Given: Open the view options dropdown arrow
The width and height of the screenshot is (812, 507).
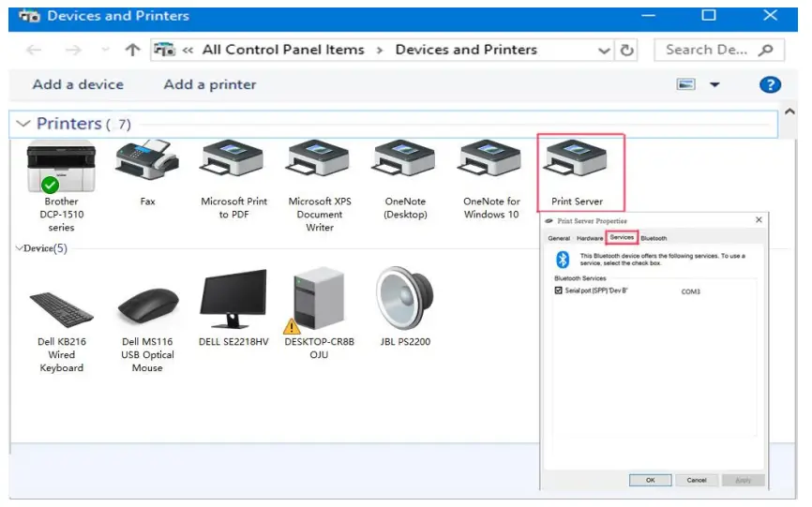Looking at the screenshot, I should click(714, 85).
